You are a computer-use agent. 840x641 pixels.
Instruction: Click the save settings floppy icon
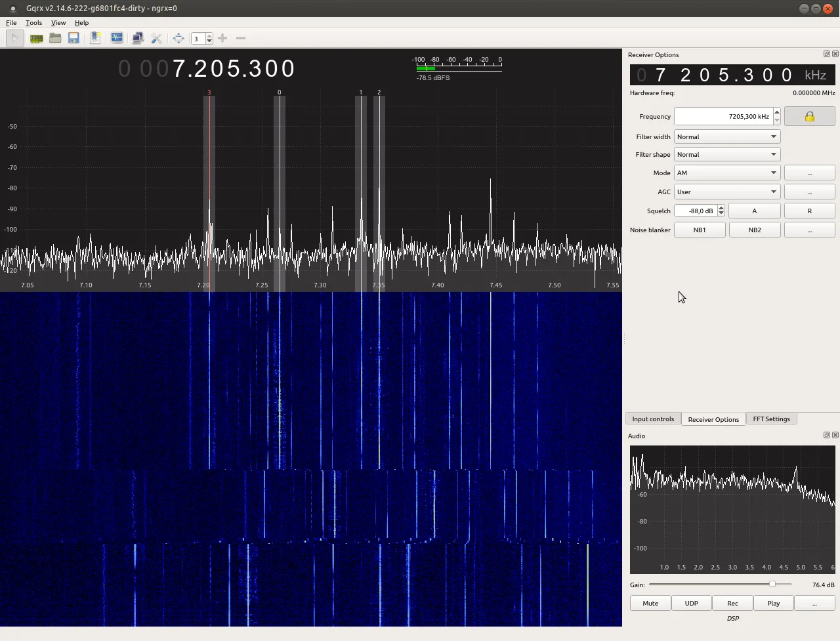click(73, 39)
